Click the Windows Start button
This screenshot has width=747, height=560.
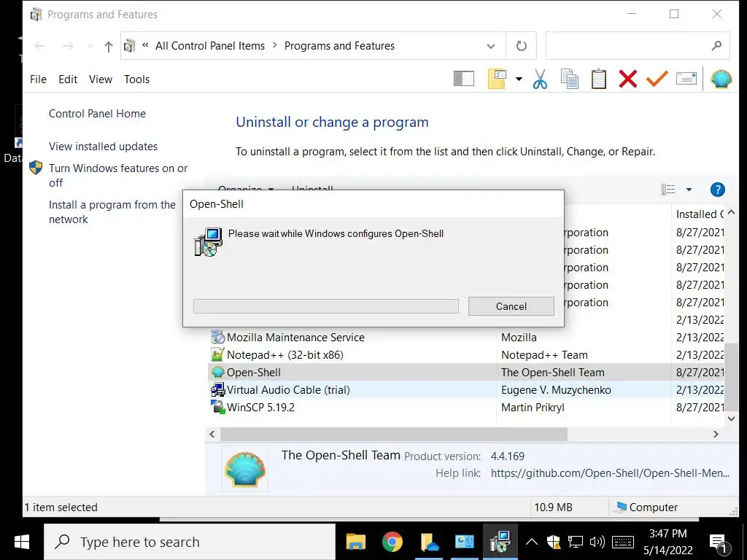(x=22, y=542)
